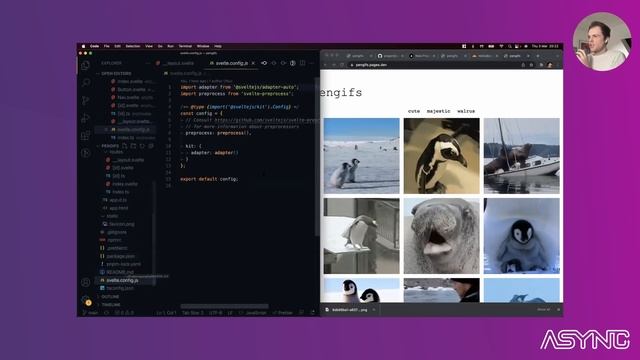The width and height of the screenshot is (640, 360).
Task: Click the browser Back arrow
Action: 325,65
